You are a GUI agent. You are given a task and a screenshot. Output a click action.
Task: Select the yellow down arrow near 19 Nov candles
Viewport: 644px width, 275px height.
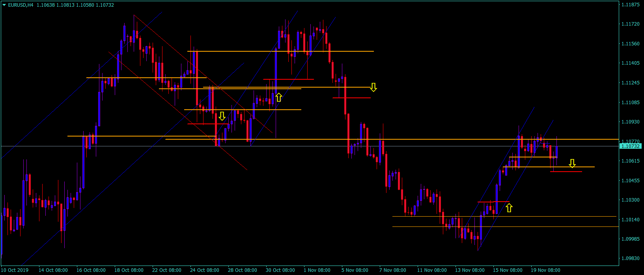click(572, 163)
